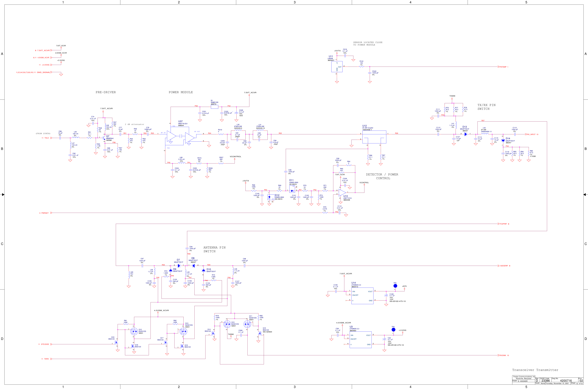Viewport: 588px width, 389px height.
Task: Select the SIDERF 8 output port
Action: [x=504, y=266]
